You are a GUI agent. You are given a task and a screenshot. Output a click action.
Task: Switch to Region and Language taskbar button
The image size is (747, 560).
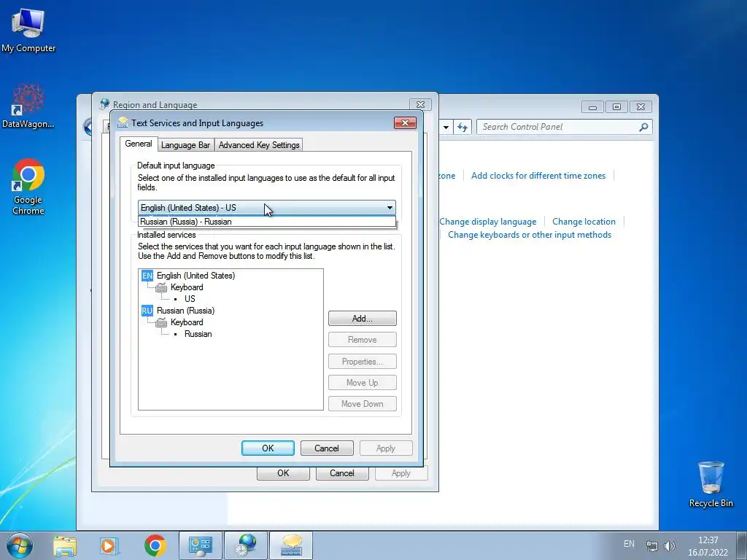(x=246, y=546)
